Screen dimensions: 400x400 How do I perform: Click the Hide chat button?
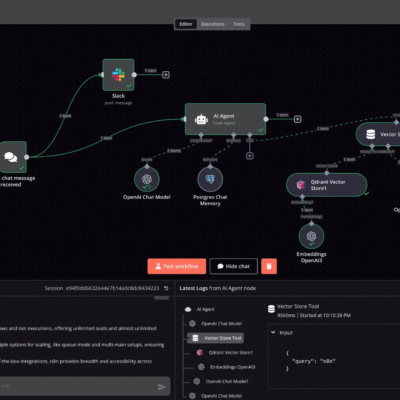tap(234, 266)
